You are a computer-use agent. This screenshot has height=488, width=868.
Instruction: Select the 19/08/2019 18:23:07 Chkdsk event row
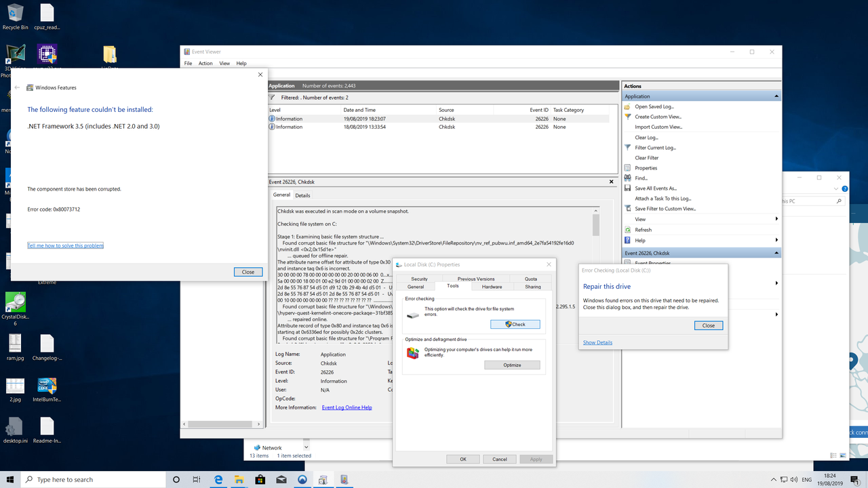pos(439,119)
